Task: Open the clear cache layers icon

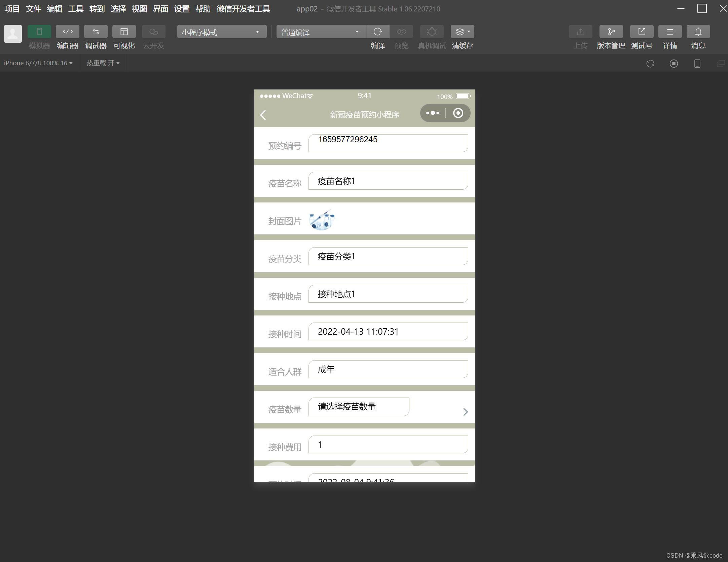Action: tap(462, 32)
